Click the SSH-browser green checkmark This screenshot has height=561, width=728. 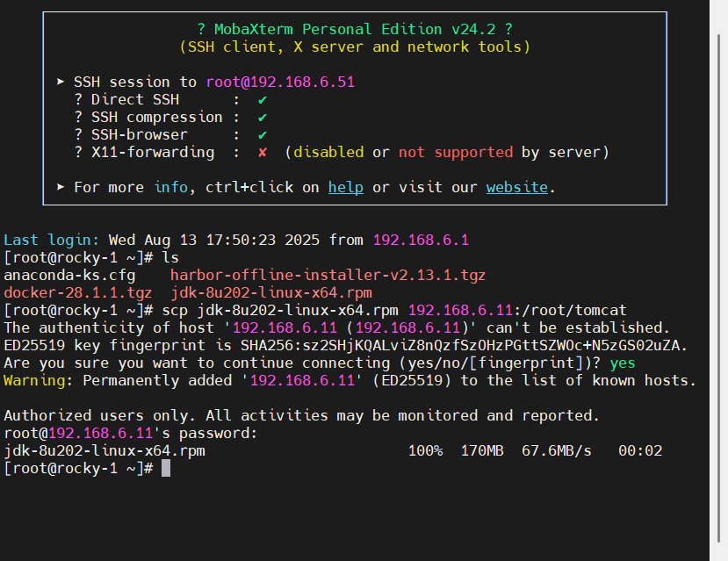click(263, 135)
